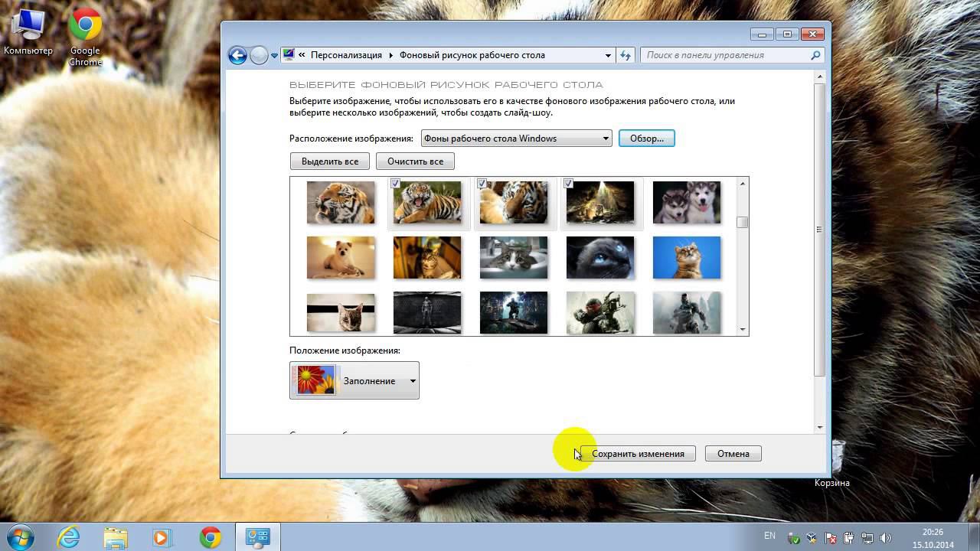Image resolution: width=980 pixels, height=551 pixels.
Task: Cancel with the Отмена button
Action: pos(733,454)
